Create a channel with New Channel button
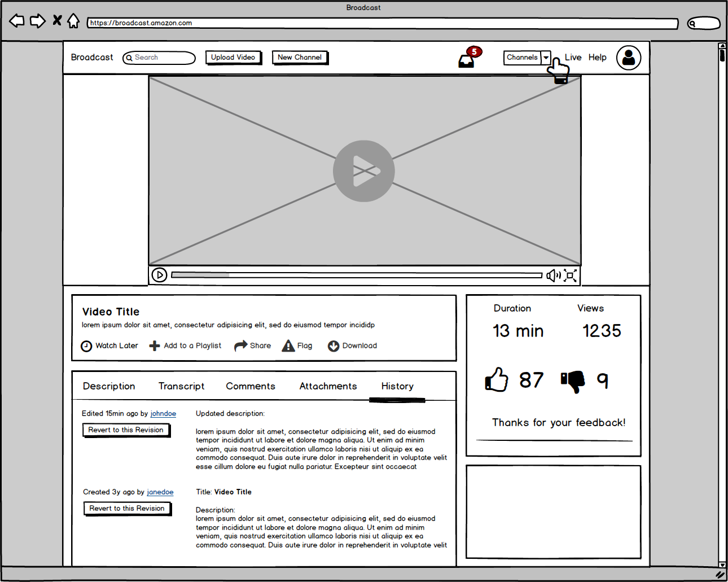The height and width of the screenshot is (582, 728). pos(300,58)
